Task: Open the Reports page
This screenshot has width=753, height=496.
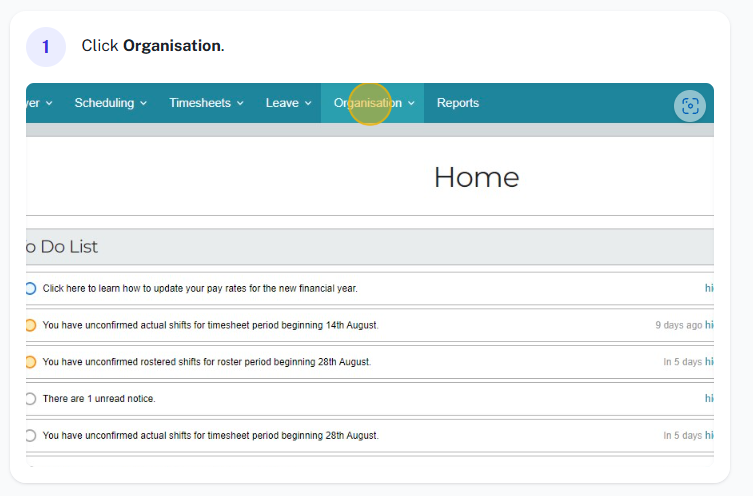Action: (458, 103)
